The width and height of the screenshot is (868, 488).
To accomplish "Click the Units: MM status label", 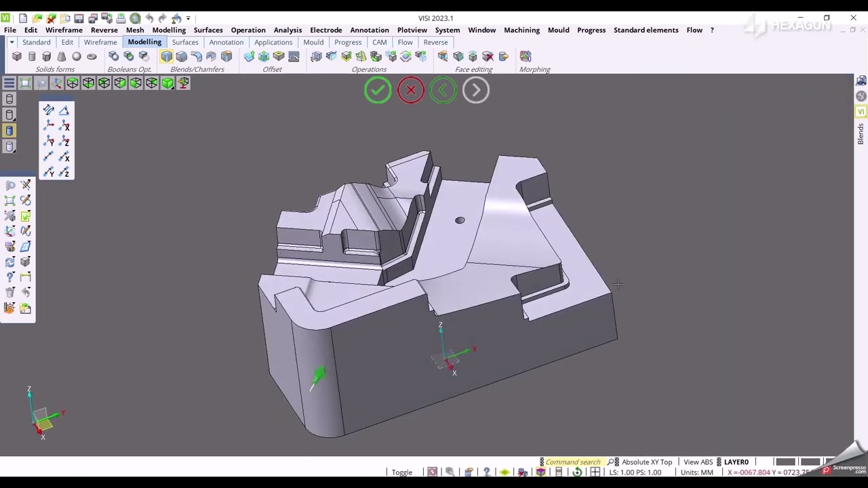I will pyautogui.click(x=696, y=472).
